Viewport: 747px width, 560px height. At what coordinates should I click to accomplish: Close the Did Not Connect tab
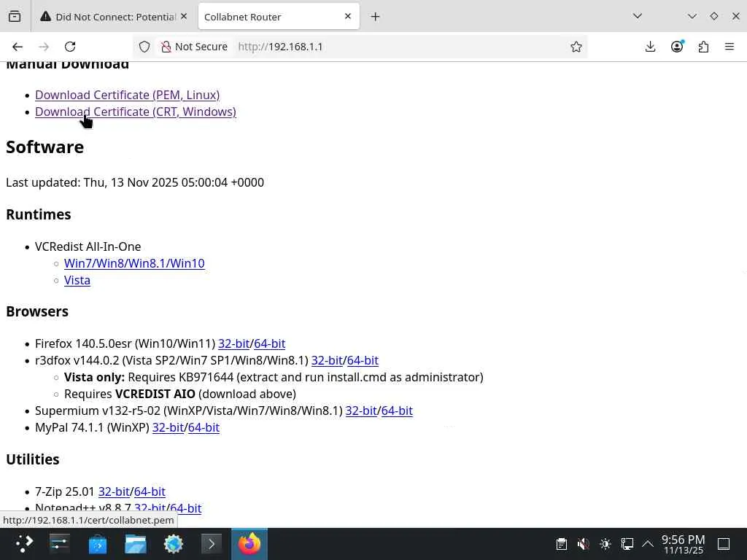pyautogui.click(x=184, y=16)
